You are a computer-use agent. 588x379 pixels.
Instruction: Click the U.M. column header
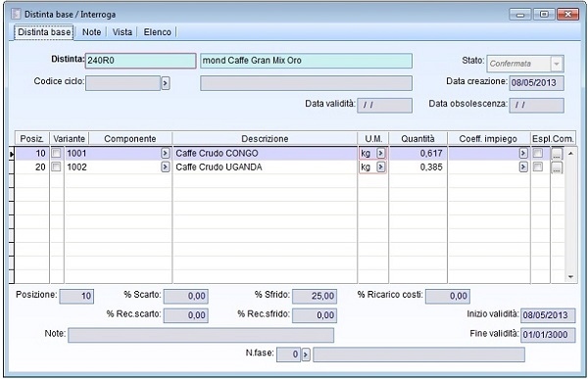pyautogui.click(x=373, y=139)
